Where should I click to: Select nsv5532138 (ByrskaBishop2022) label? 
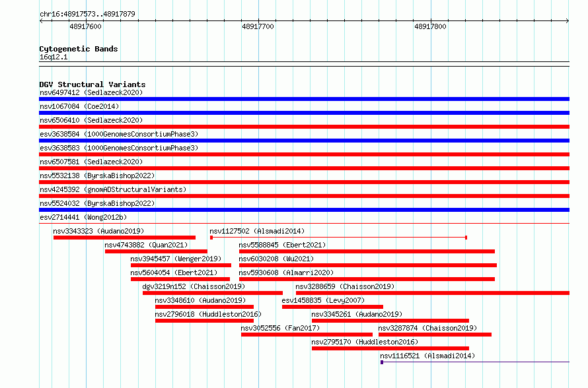[97, 176]
